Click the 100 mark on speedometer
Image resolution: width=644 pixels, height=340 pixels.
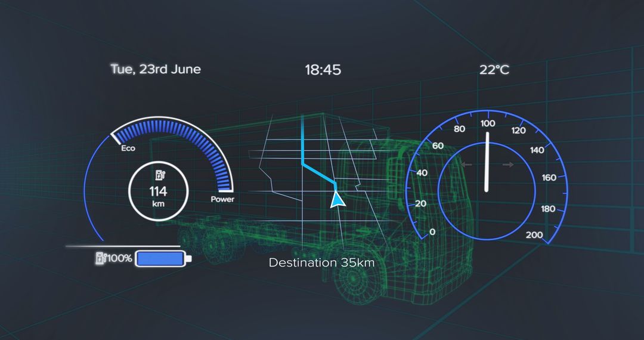488,123
